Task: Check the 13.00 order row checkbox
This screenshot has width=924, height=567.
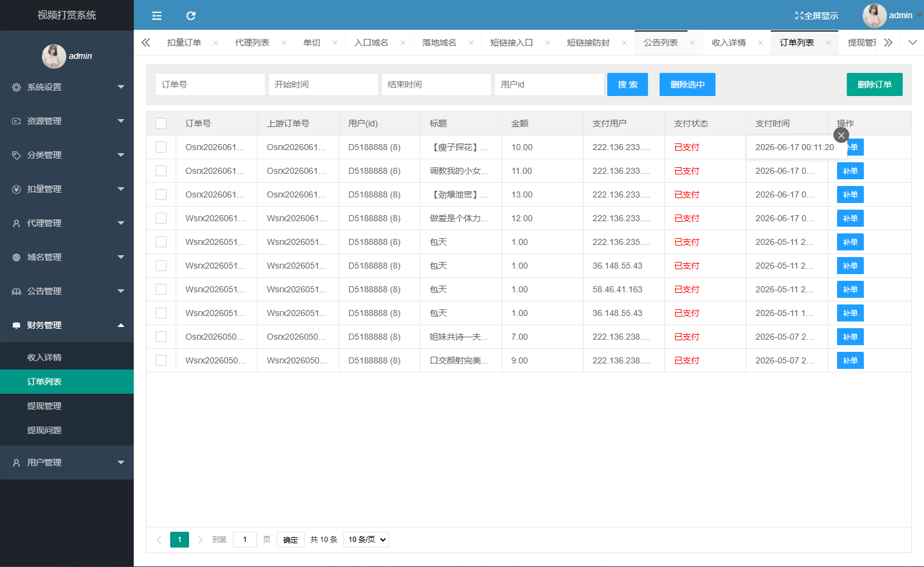Action: pos(161,194)
